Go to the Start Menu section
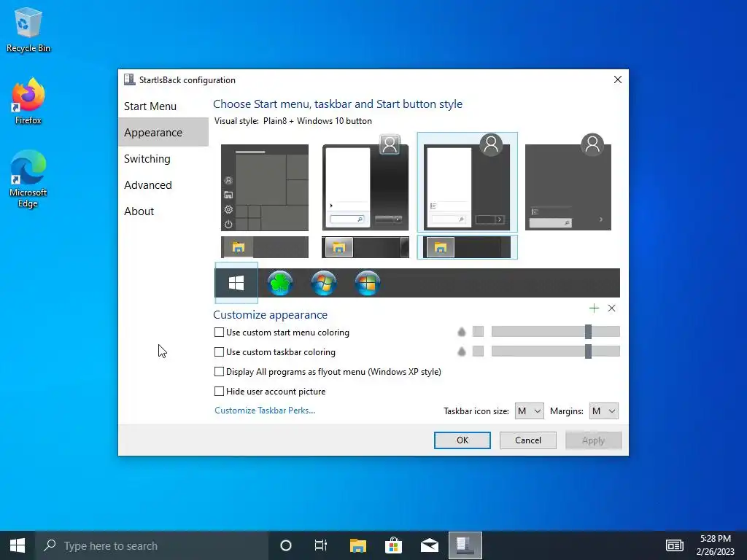The image size is (747, 560). pos(150,106)
